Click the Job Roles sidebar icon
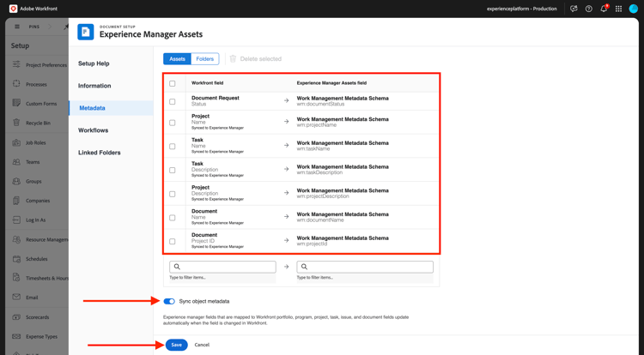The image size is (644, 355). click(16, 142)
